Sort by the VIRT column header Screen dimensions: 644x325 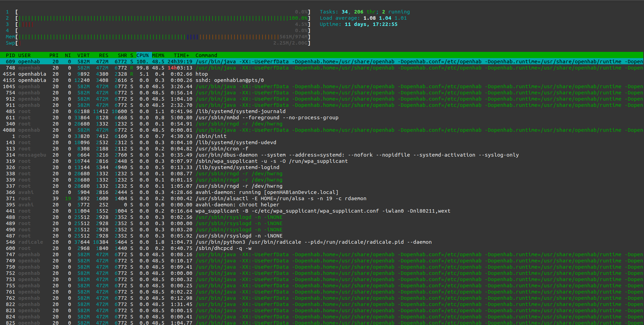(83, 55)
